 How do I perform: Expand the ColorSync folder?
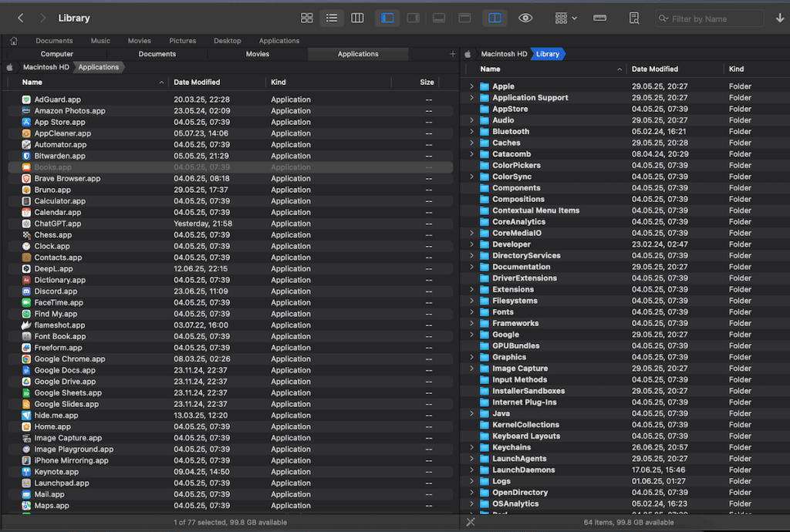[471, 177]
